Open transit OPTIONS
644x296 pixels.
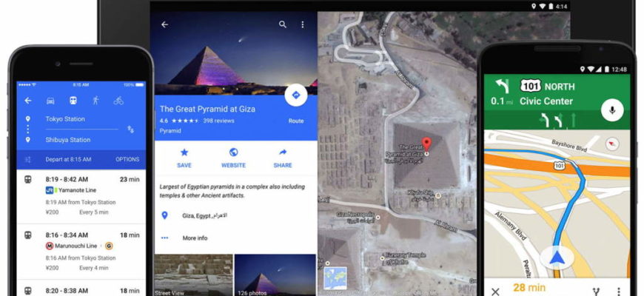click(x=127, y=159)
